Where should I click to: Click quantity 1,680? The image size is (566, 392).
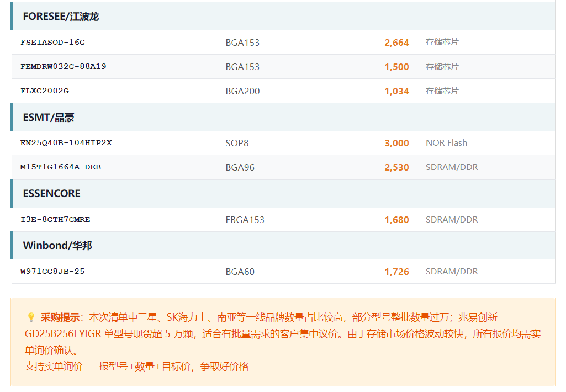396,220
